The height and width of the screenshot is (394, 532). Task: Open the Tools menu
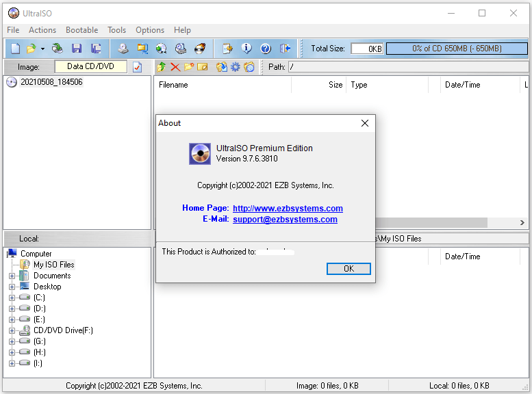tap(116, 30)
